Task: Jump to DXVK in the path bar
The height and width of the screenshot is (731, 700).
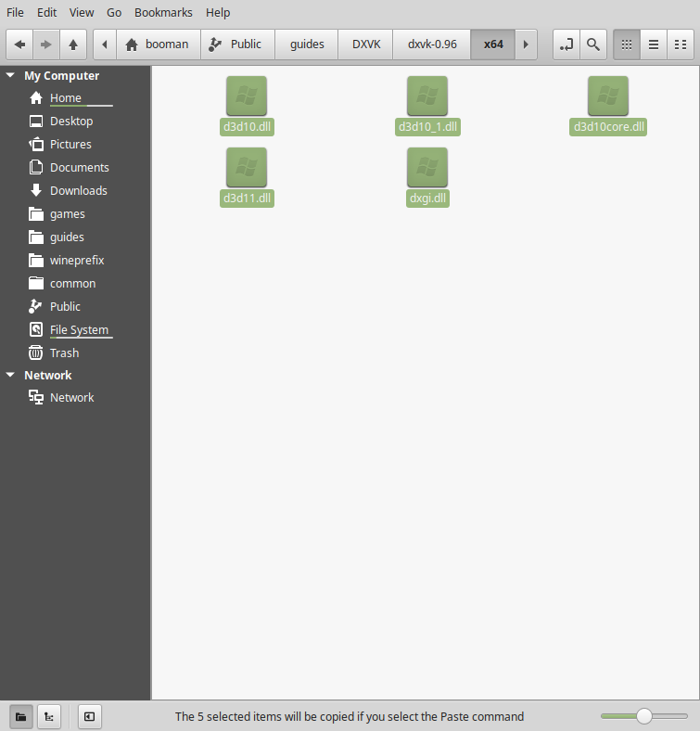Action: pyautogui.click(x=366, y=45)
